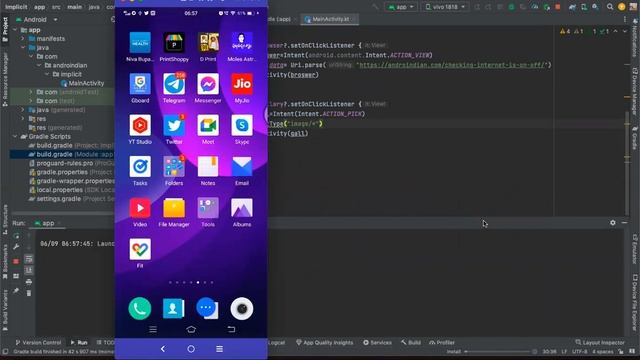Tap the back arrow in mirror toolbar
Image resolution: width=640 pixels, height=360 pixels.
click(163, 349)
